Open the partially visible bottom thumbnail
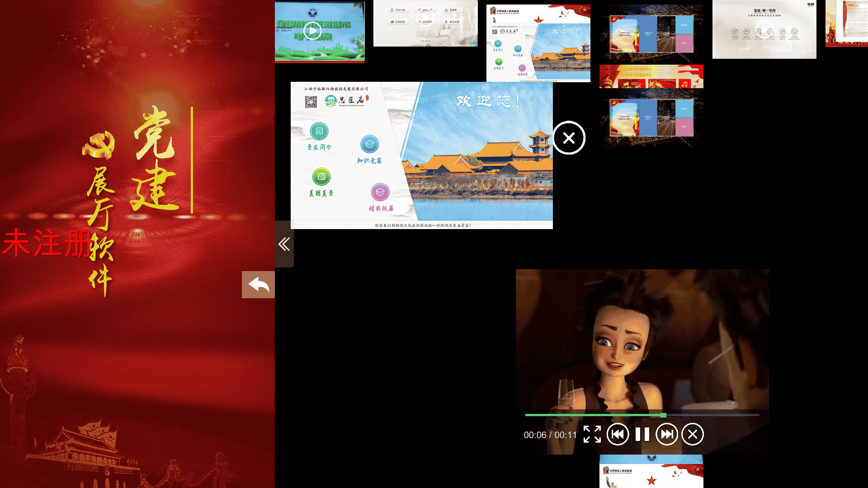The width and height of the screenshot is (868, 488). click(651, 472)
